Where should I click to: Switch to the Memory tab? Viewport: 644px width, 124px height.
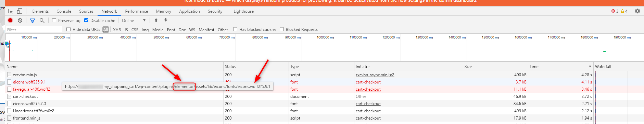click(x=164, y=11)
